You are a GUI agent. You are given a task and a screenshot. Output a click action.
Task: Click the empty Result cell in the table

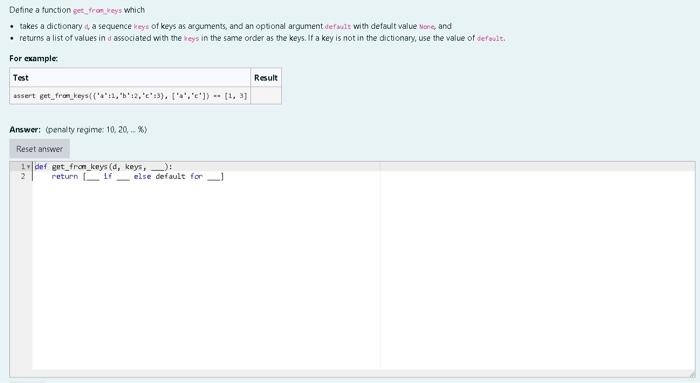[266, 96]
